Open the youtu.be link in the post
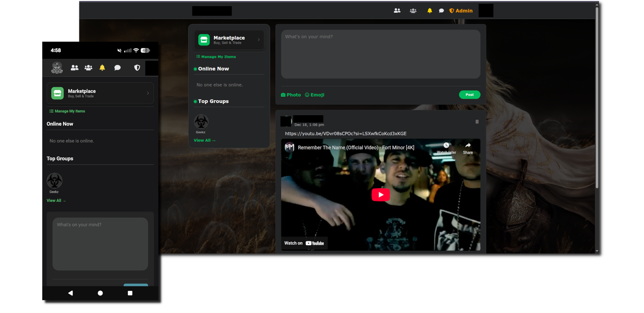Image resolution: width=644 pixels, height=313 pixels. point(345,134)
